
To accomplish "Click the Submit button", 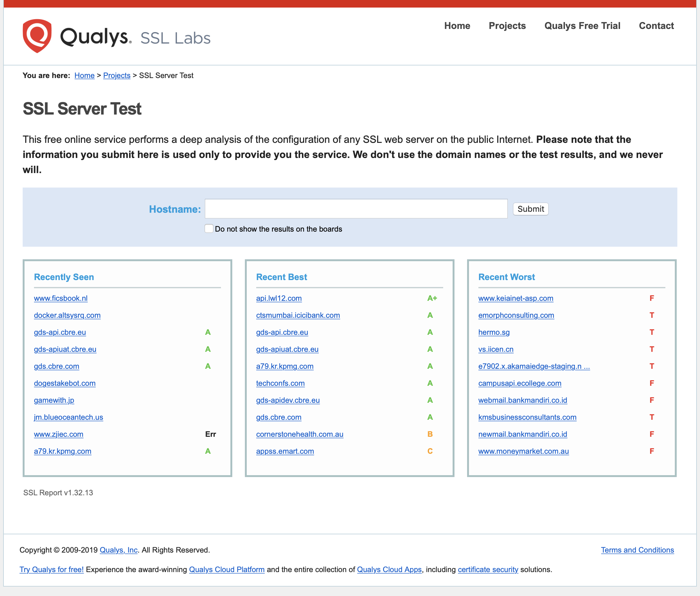I will tap(530, 209).
